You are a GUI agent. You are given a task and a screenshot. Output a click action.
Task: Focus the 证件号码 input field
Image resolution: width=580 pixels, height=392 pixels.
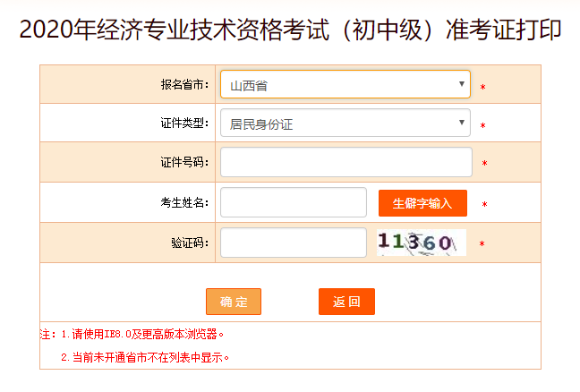(x=345, y=162)
